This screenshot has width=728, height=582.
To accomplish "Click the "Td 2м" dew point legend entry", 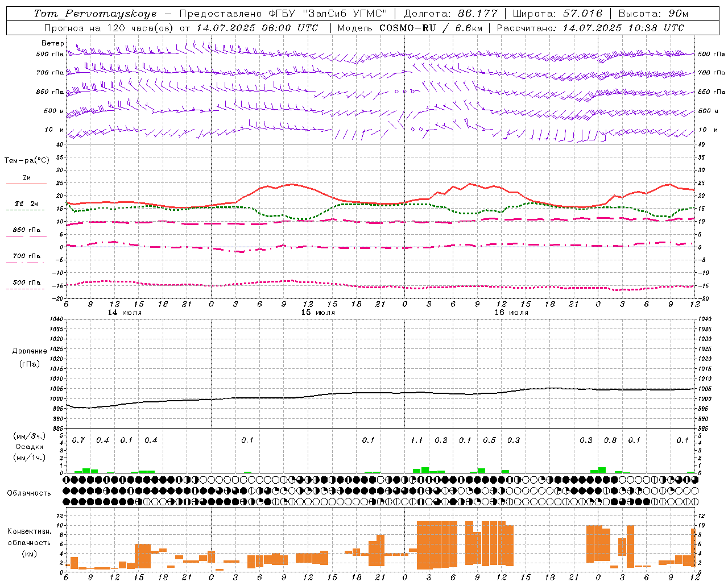I will click(26, 203).
